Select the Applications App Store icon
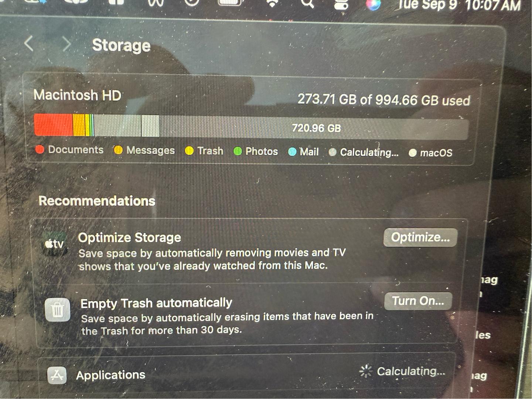532x399 pixels. (x=57, y=375)
